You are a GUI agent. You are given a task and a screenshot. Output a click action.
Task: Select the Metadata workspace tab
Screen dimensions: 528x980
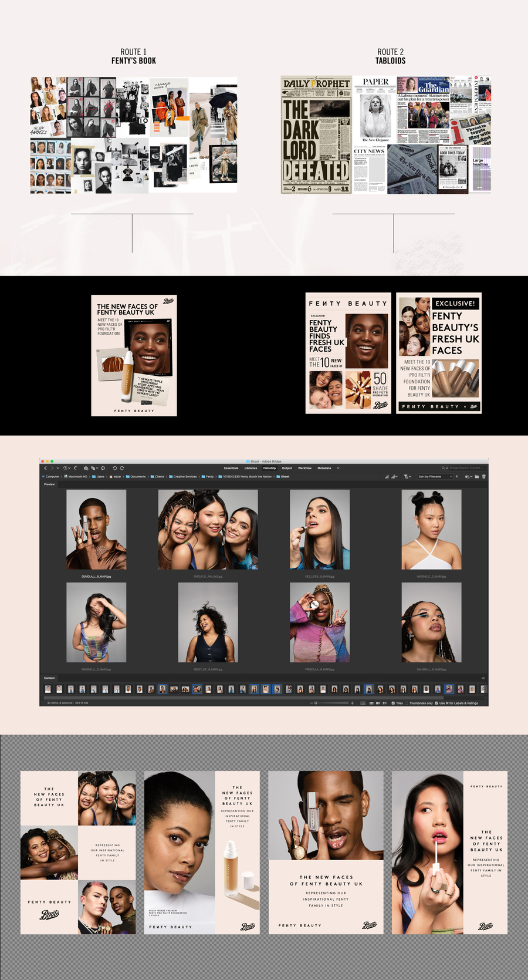[x=324, y=468]
